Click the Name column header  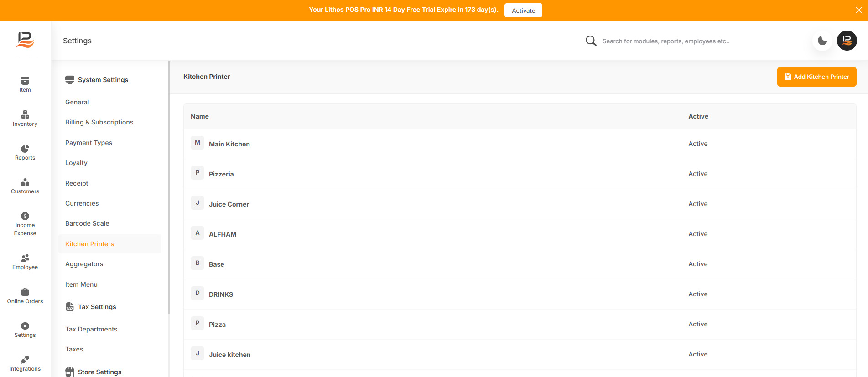pyautogui.click(x=200, y=116)
